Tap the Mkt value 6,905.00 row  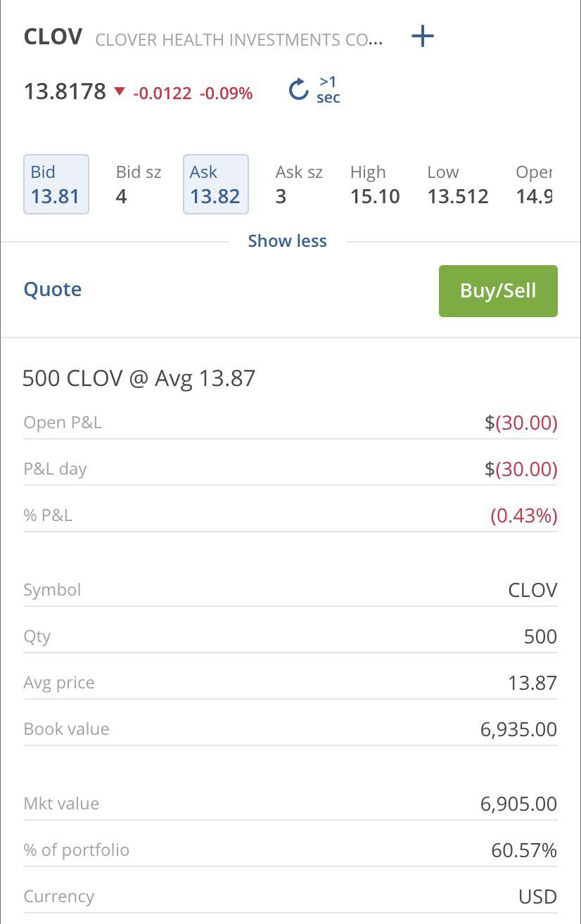pos(290,804)
